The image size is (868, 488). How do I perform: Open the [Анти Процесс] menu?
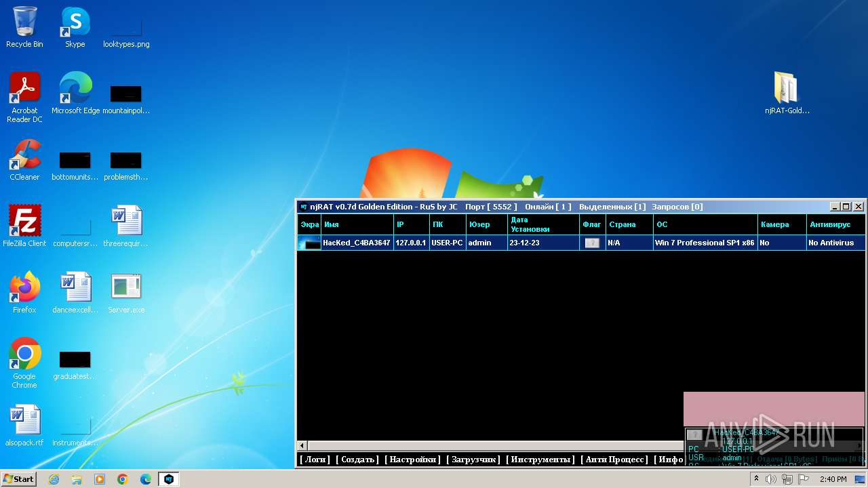[x=615, y=460]
